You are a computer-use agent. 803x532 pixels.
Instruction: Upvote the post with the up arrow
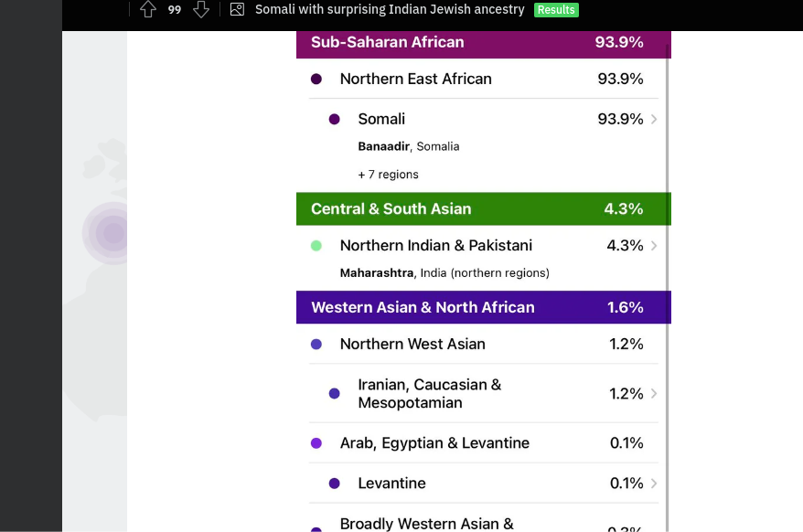148,9
